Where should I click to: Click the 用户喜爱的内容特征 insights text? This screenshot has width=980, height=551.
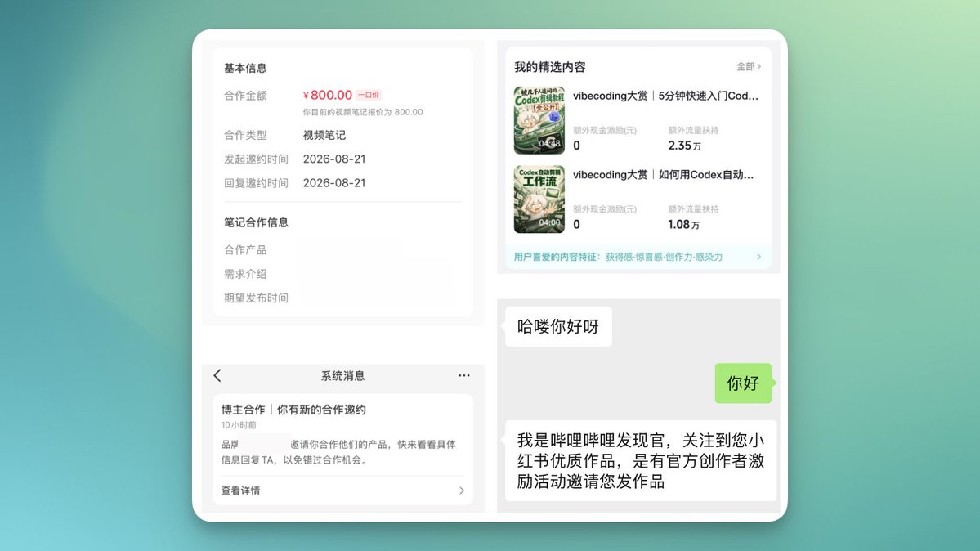click(x=618, y=257)
